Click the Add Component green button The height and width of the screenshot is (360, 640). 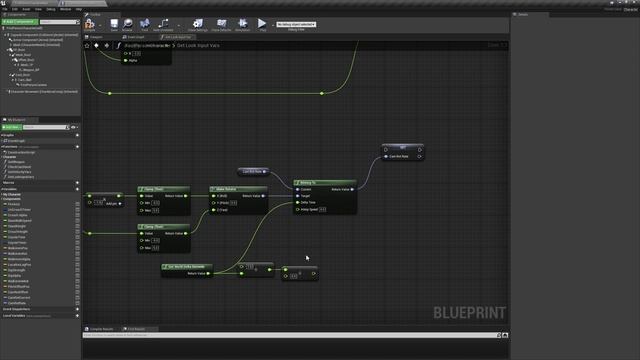pyautogui.click(x=20, y=22)
